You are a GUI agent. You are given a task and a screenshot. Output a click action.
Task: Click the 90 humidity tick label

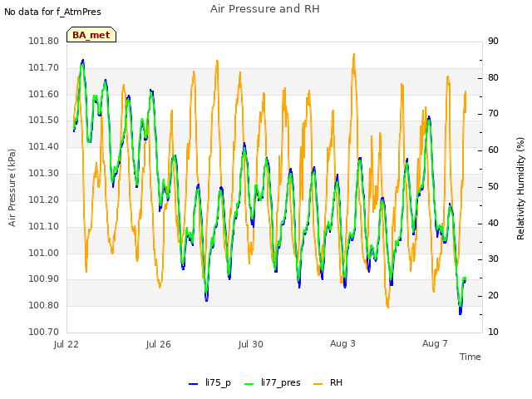[x=493, y=42]
